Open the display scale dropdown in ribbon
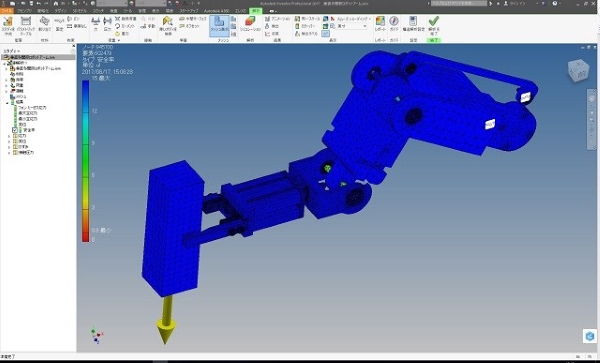This screenshot has height=363, width=600. coord(352,26)
